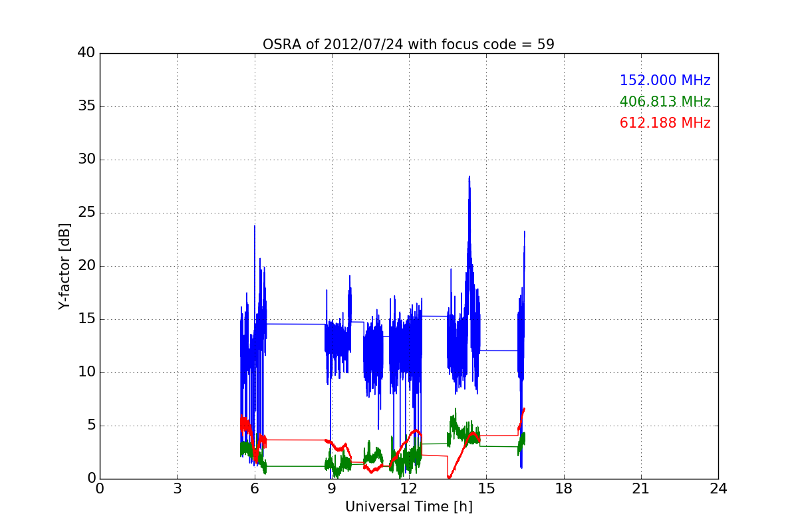Click x-axis tick label 21
Viewport: 798px width, 532px height.
(641, 488)
